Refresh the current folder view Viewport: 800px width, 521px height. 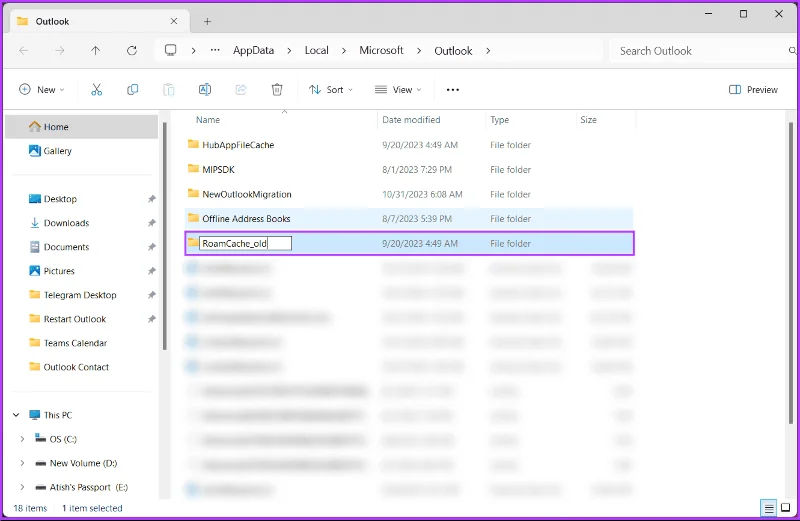(x=132, y=51)
